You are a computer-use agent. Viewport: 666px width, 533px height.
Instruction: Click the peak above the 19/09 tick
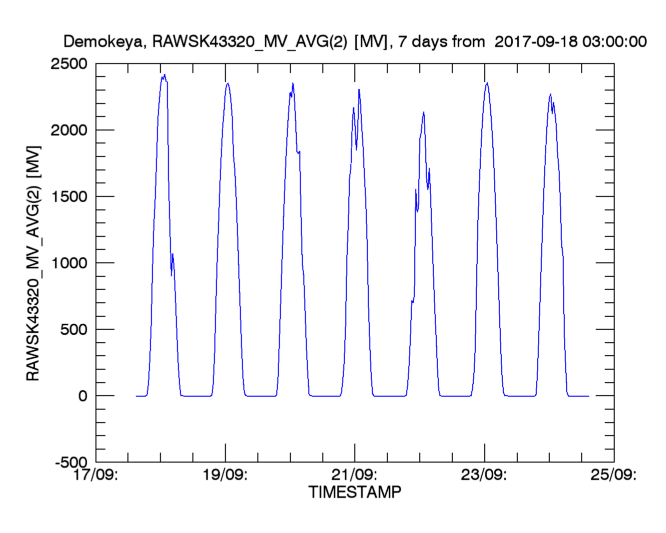(228, 83)
